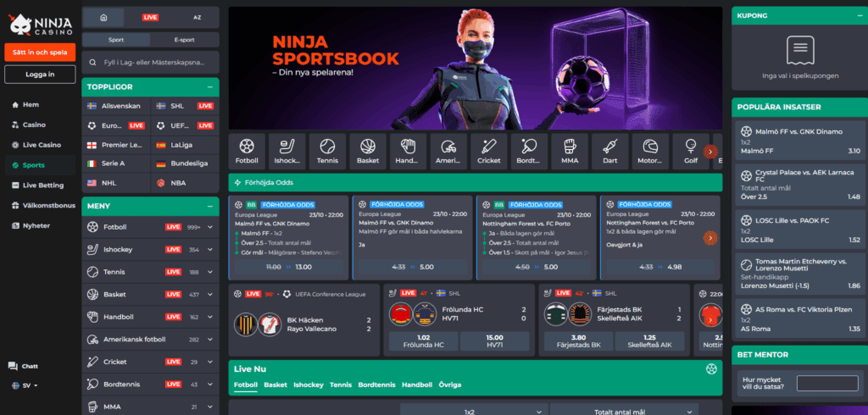Open the A-Z tab

197,17
